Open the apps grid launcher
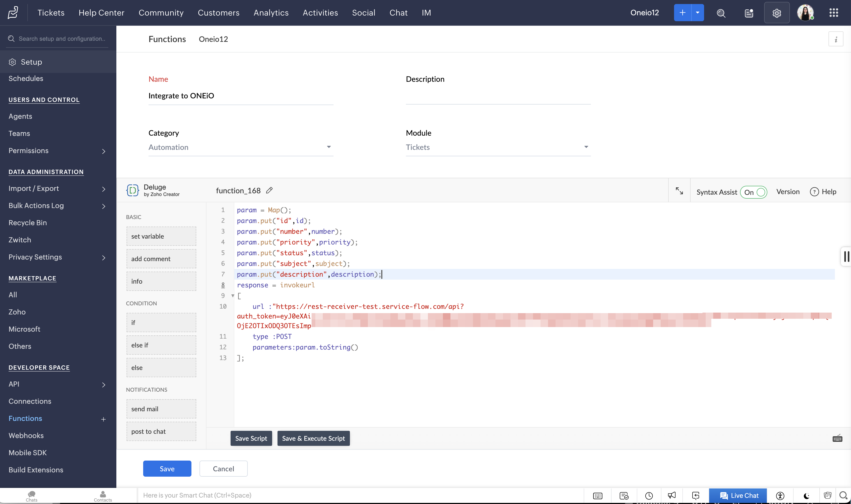Image resolution: width=851 pixels, height=504 pixels. (x=834, y=13)
